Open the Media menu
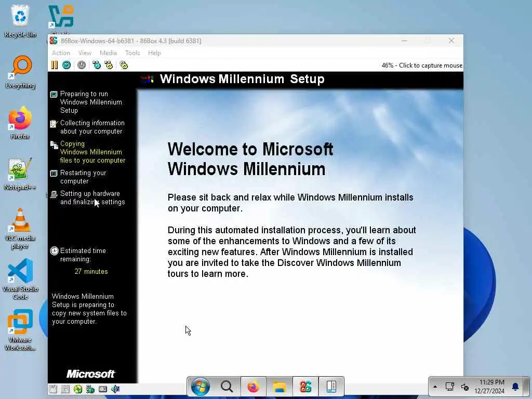532x399 pixels. tap(108, 53)
